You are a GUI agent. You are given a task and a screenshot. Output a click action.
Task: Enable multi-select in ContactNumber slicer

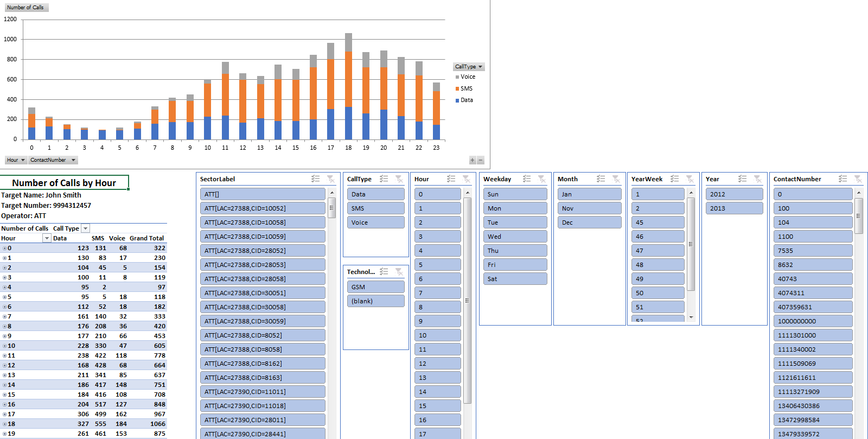pyautogui.click(x=843, y=179)
